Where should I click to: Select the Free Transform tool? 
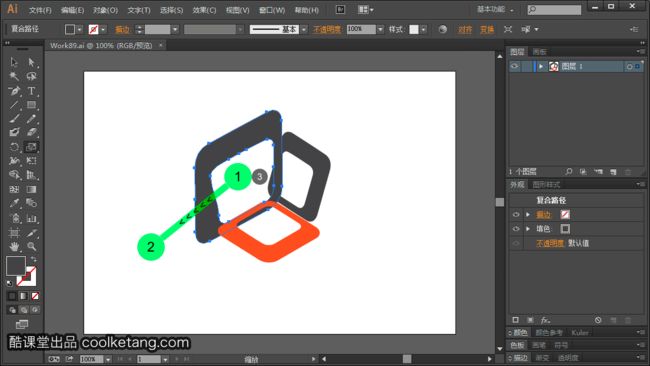coord(31,161)
